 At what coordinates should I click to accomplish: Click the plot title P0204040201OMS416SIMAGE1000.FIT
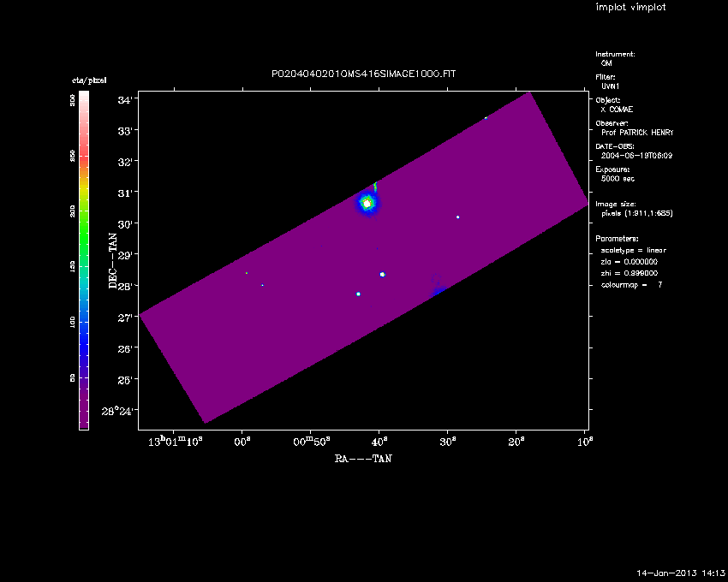363,74
